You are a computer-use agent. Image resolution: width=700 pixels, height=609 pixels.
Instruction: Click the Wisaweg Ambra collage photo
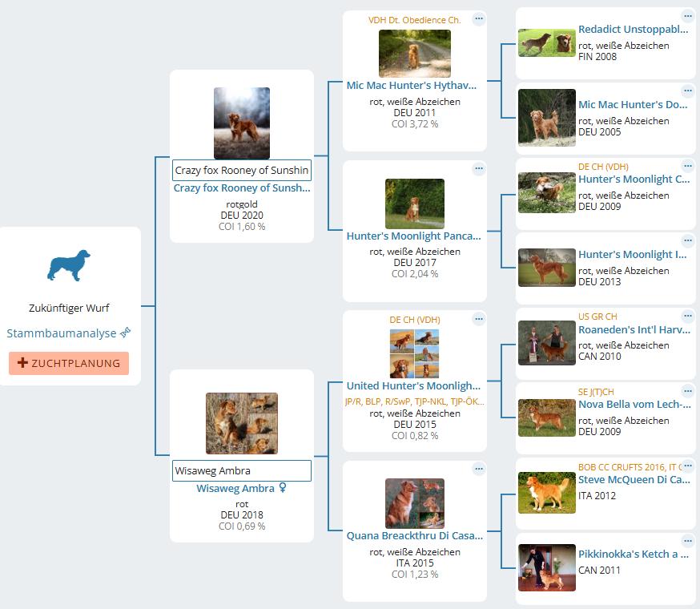coord(242,423)
